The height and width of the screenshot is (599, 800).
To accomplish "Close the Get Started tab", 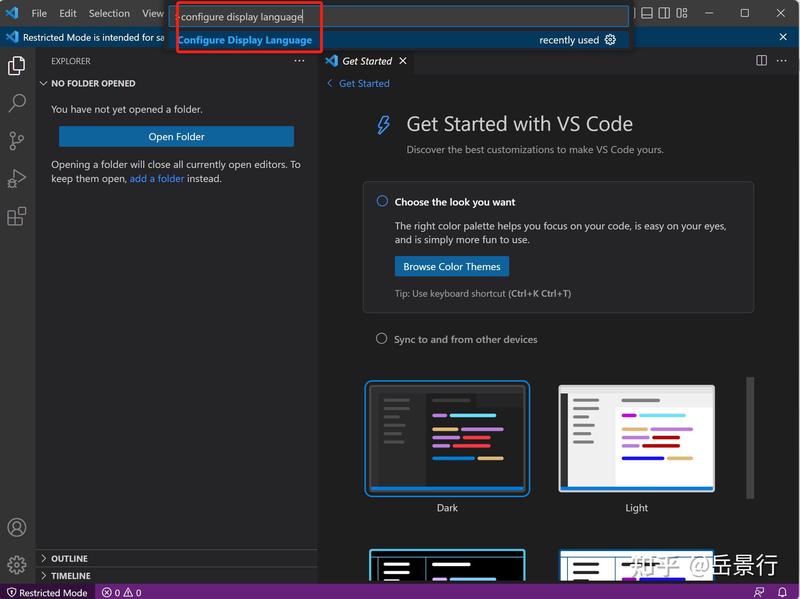I will pos(403,61).
